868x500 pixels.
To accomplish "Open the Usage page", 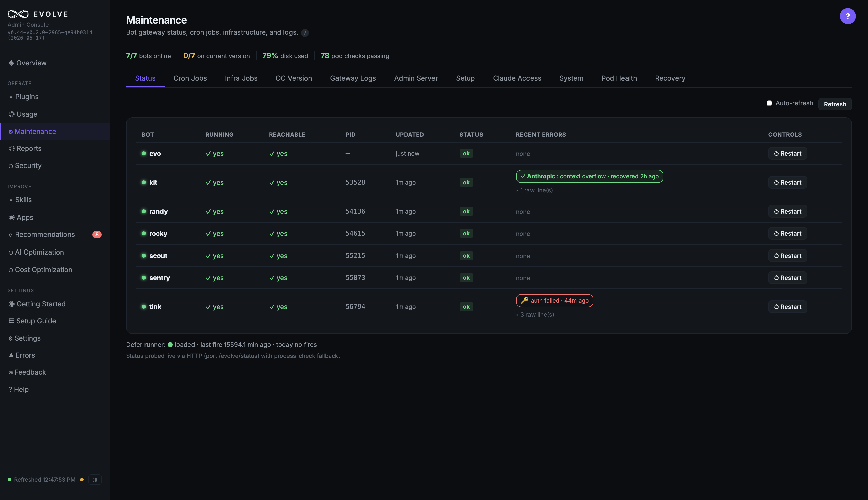I will click(55, 114).
